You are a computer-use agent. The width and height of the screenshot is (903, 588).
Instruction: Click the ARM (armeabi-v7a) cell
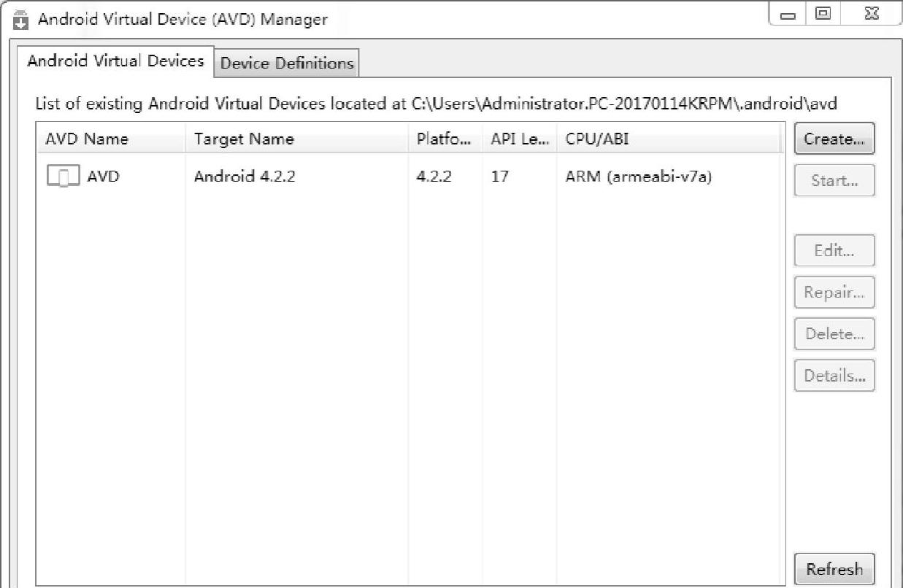(639, 177)
